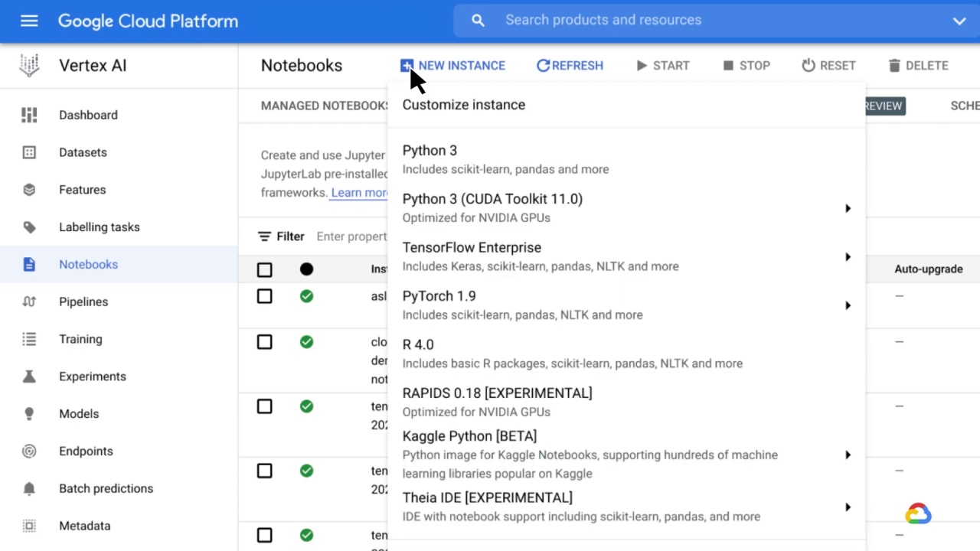Click the Stop square icon
980x551 pixels.
tap(728, 66)
